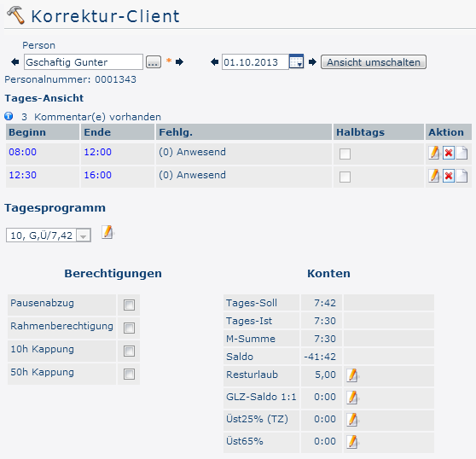Delete the 12:30 entry with red X
The width and height of the screenshot is (476, 459).
pos(449,176)
